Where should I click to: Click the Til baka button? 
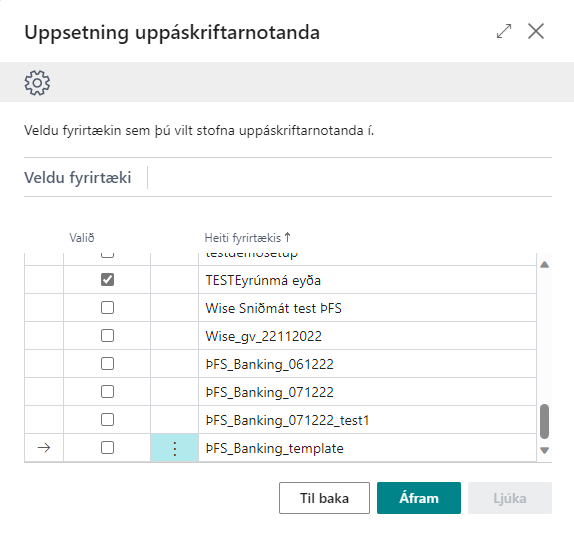click(x=324, y=498)
